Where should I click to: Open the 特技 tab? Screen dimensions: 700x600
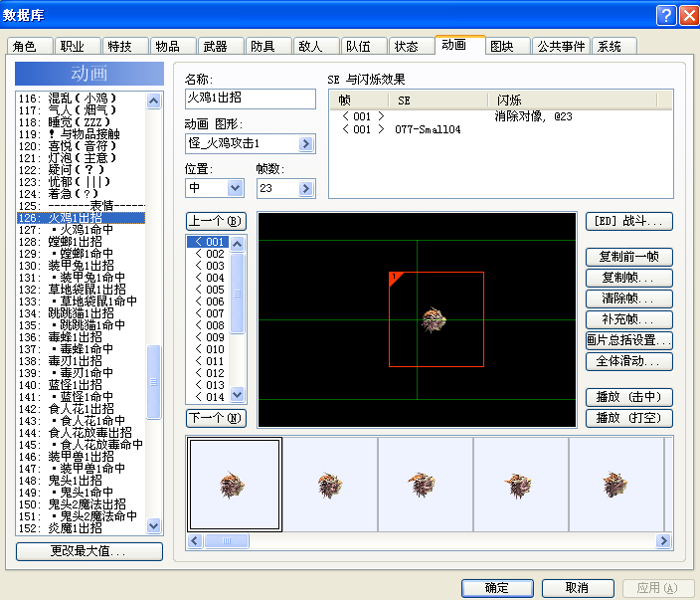125,46
